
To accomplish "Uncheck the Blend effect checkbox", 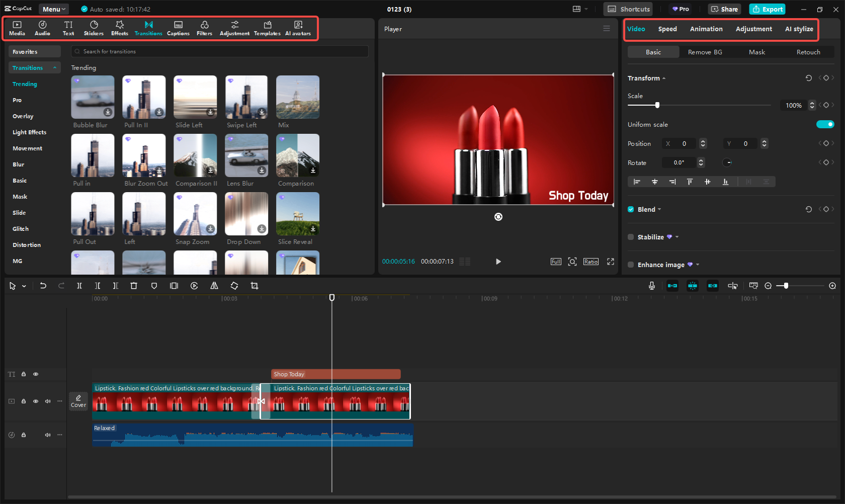I will tap(631, 209).
